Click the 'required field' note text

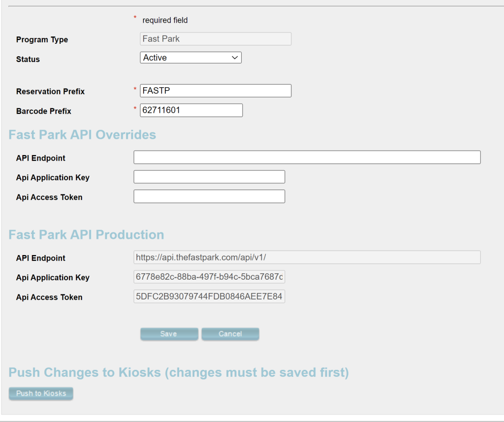coord(165,20)
